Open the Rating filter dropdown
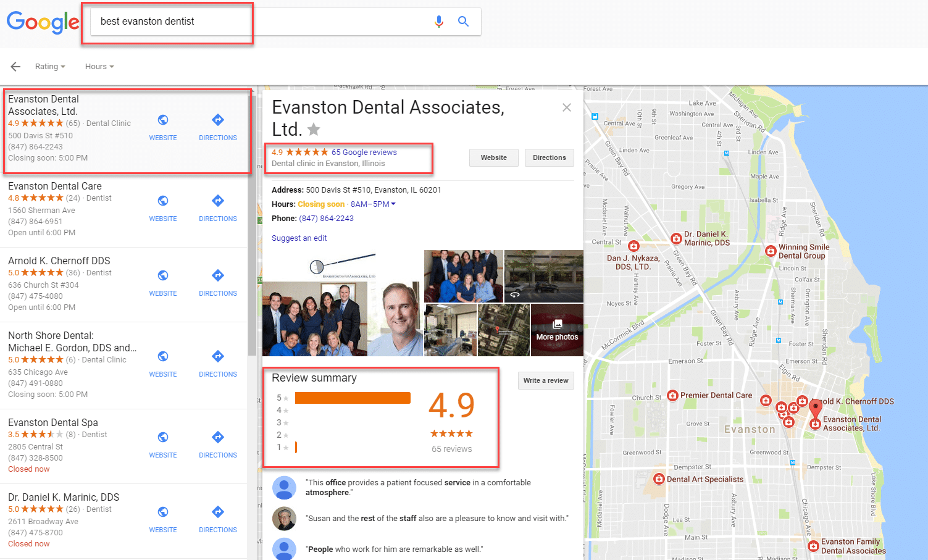Viewport: 928px width, 560px height. [50, 67]
